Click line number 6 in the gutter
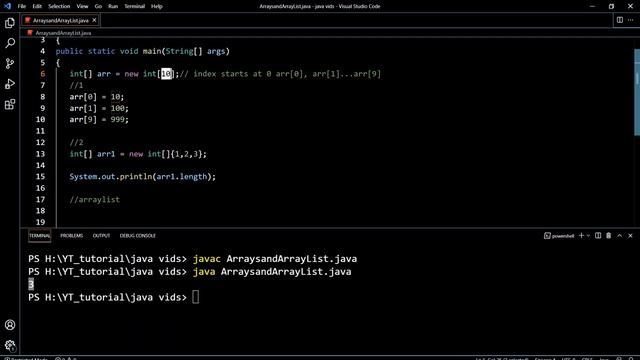This screenshot has width=640, height=360. [x=42, y=74]
